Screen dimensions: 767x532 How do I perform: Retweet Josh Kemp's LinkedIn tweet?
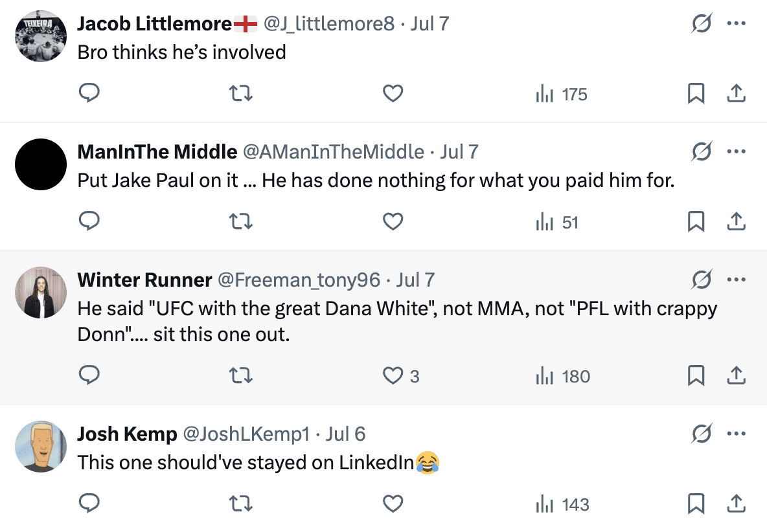coord(241,504)
